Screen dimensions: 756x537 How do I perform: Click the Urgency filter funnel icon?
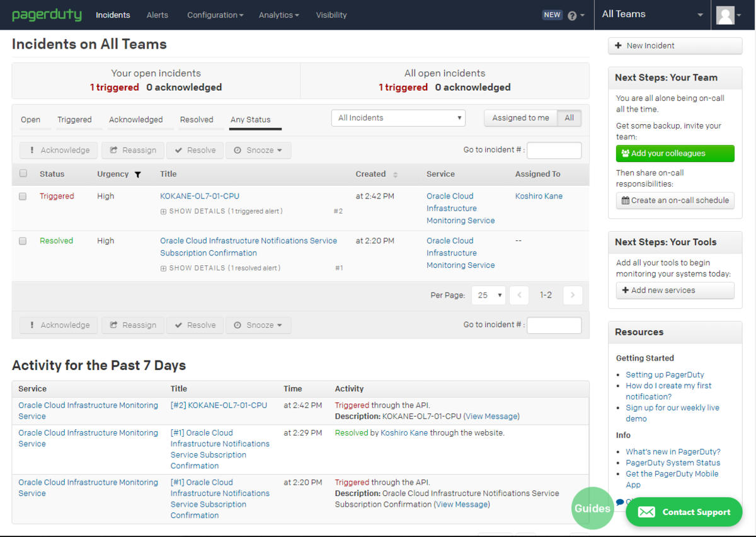tap(138, 175)
